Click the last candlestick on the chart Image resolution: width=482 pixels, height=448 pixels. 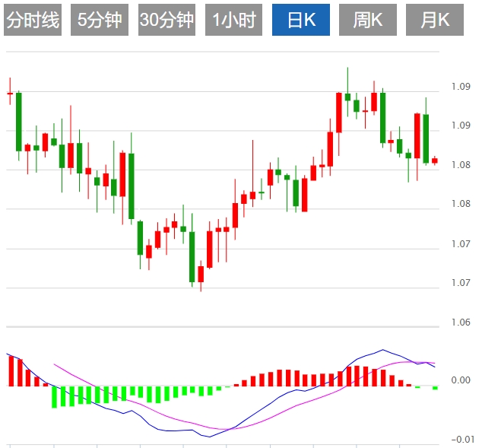pyautogui.click(x=435, y=160)
